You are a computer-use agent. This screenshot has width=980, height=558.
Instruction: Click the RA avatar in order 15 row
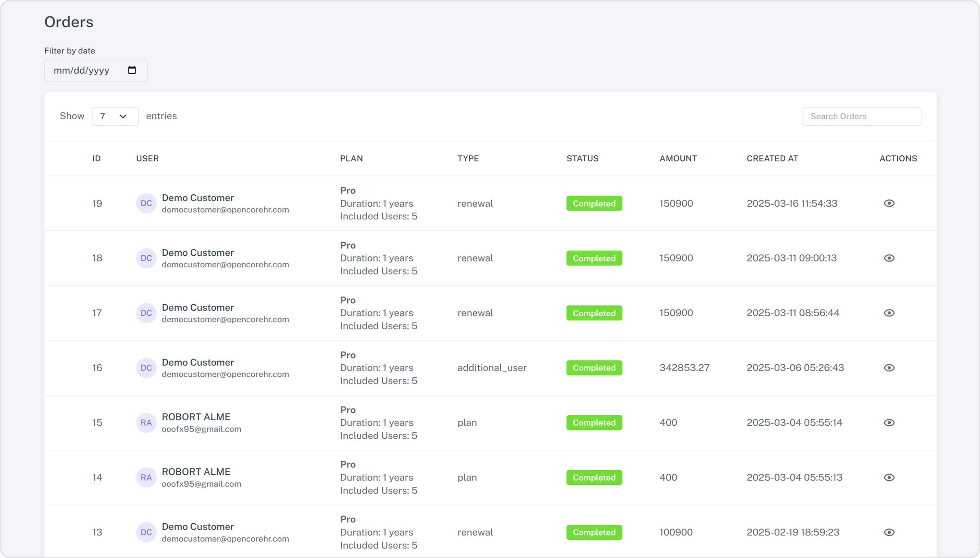[x=146, y=422]
